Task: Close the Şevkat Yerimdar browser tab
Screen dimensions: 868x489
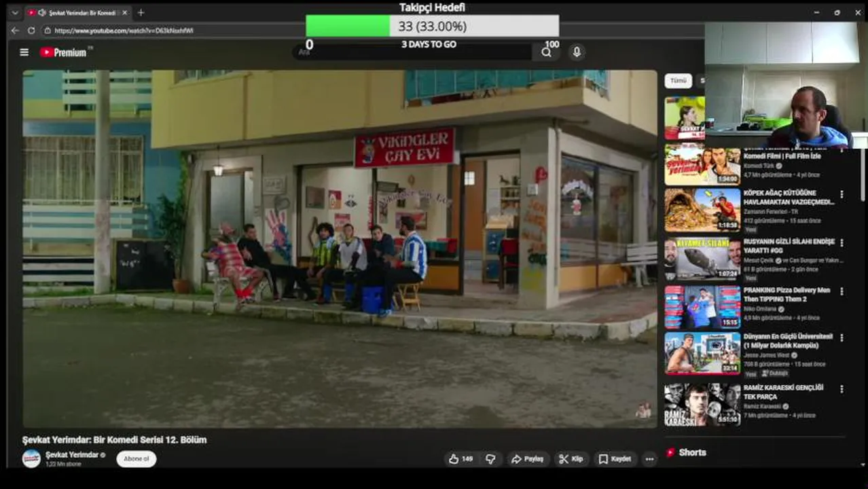Action: [125, 13]
